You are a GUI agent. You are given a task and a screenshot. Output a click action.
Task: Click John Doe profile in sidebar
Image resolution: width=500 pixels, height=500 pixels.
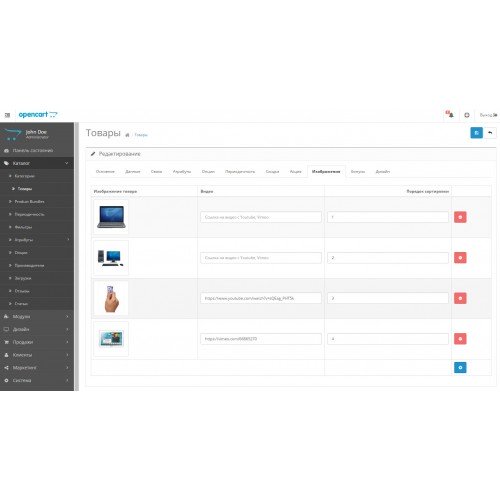tap(37, 133)
